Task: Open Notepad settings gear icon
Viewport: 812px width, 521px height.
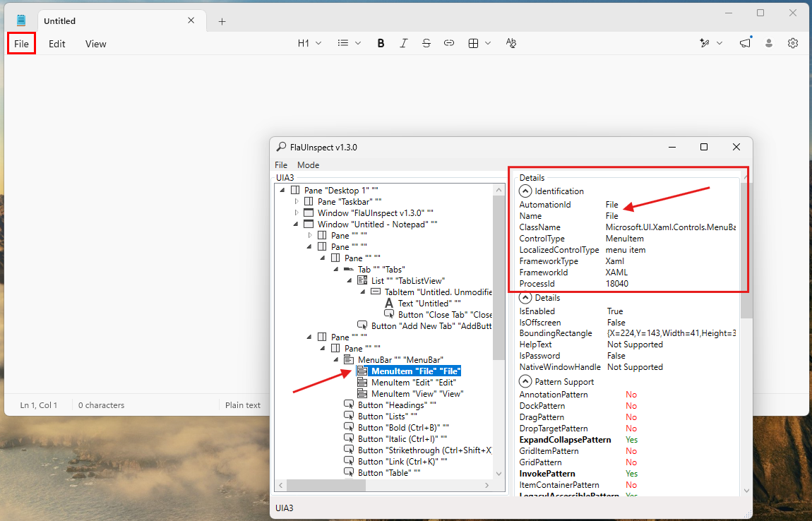Action: click(793, 43)
